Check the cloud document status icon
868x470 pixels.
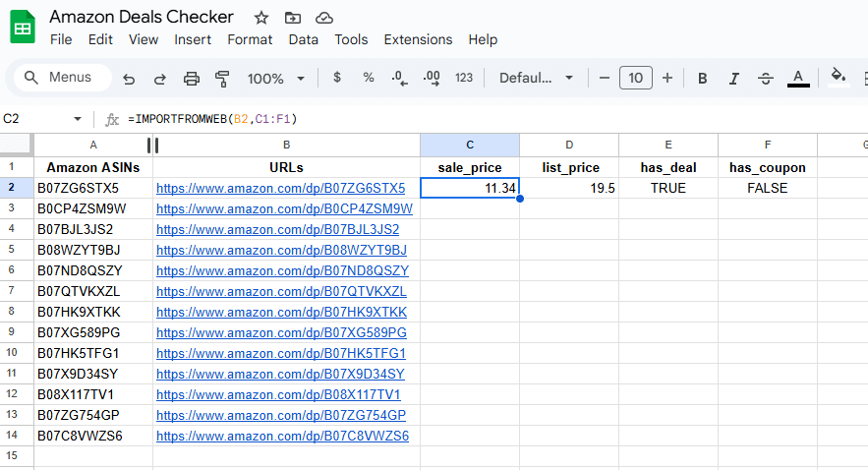323,18
